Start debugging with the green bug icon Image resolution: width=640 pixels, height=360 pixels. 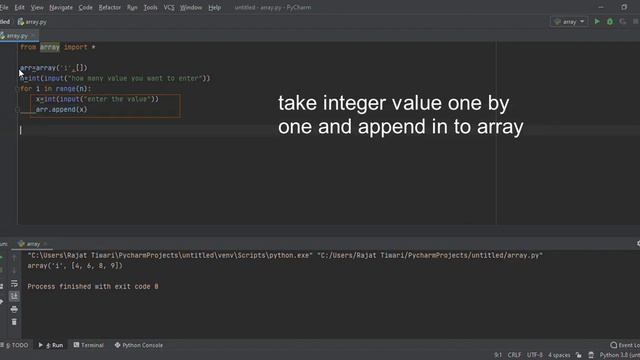tap(610, 21)
